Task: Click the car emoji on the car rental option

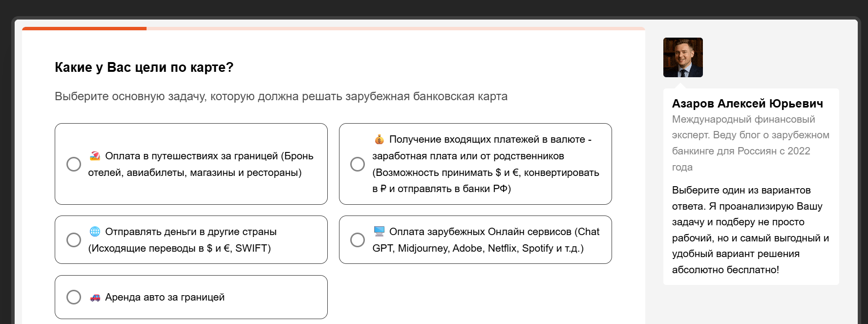Action: point(96,297)
